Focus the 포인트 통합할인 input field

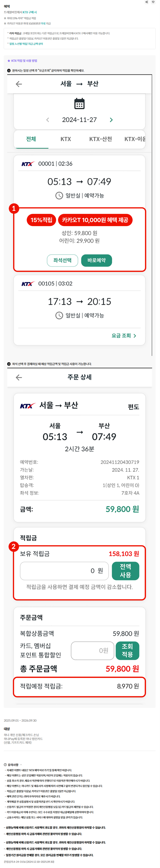[x=92, y=651]
